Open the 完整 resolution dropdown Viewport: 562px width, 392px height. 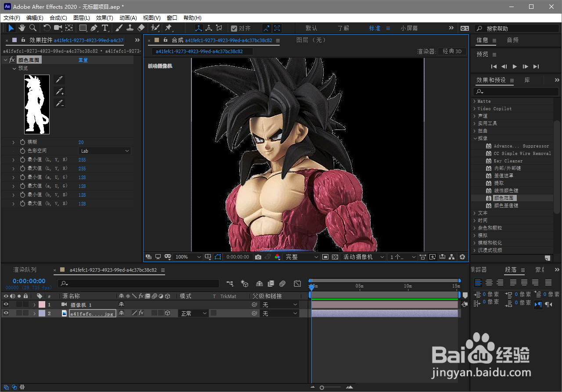(x=302, y=257)
